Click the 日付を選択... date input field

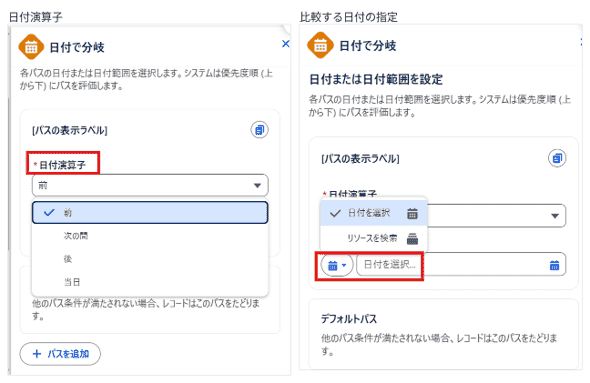pyautogui.click(x=461, y=264)
